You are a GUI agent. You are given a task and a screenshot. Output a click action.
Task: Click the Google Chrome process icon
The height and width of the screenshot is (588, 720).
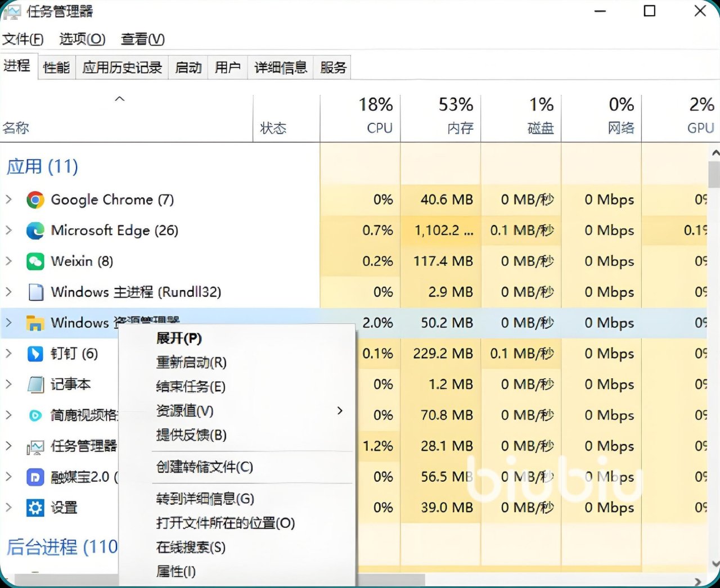35,200
